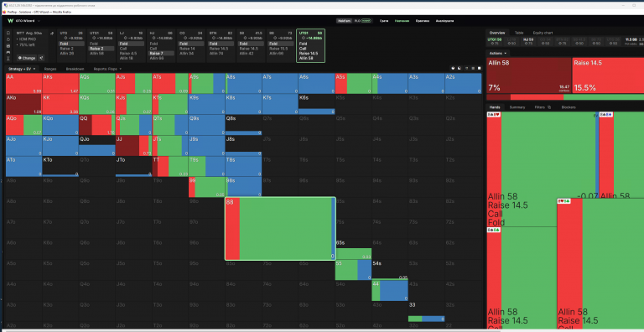Select the TT hand cell
Screen dimensions: 644x332
[x=170, y=166]
